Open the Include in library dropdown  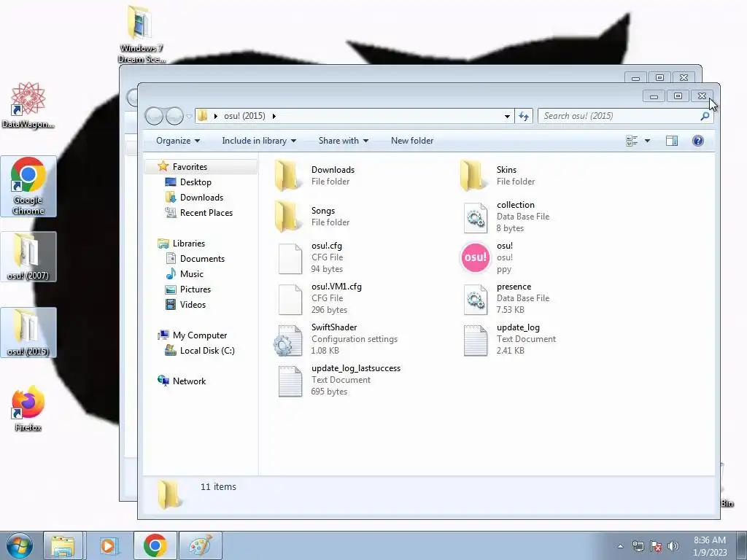click(x=259, y=141)
